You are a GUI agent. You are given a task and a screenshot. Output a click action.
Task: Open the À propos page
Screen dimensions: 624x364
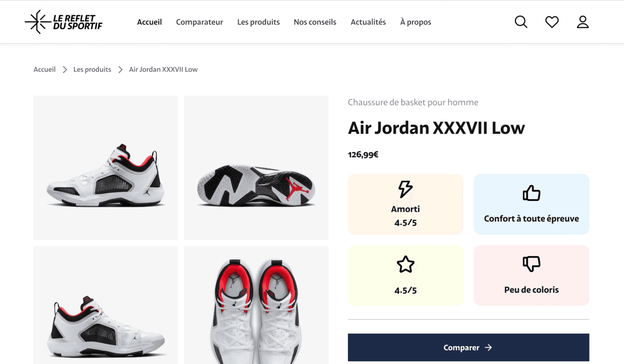[416, 22]
